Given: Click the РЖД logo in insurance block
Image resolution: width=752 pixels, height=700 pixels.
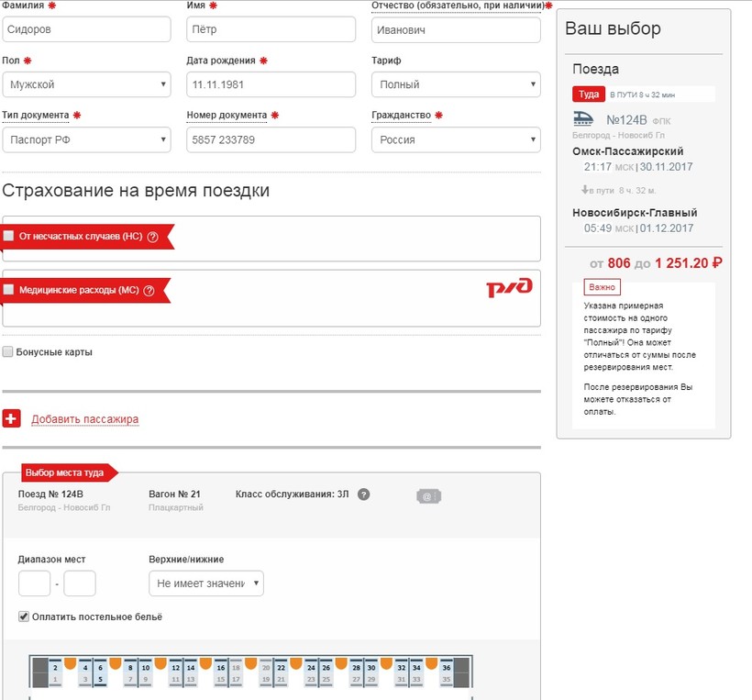Looking at the screenshot, I should (509, 288).
